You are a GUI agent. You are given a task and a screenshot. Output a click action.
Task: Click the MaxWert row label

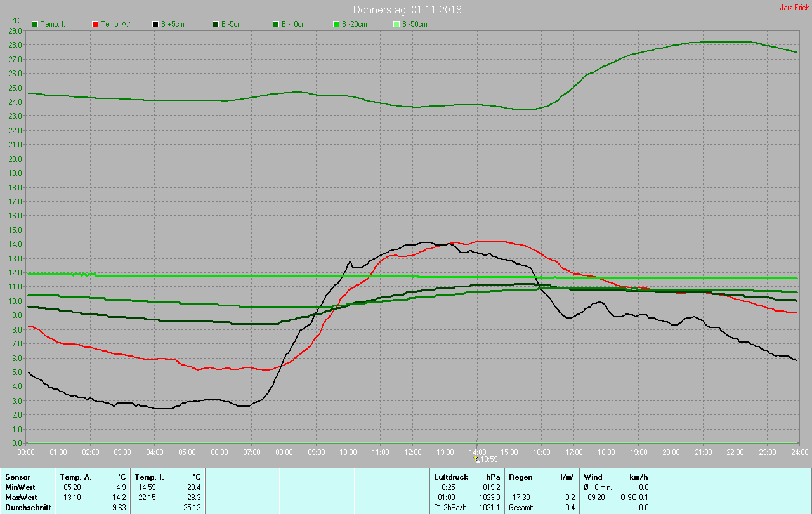(x=22, y=497)
